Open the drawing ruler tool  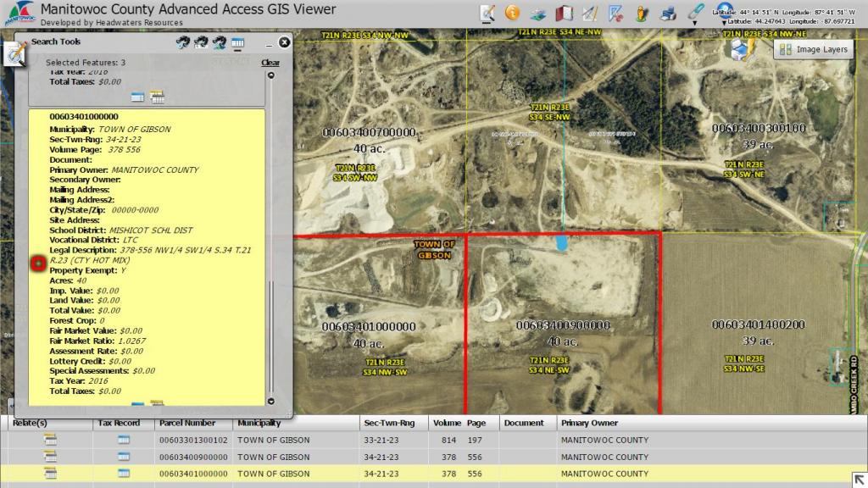[x=616, y=14]
